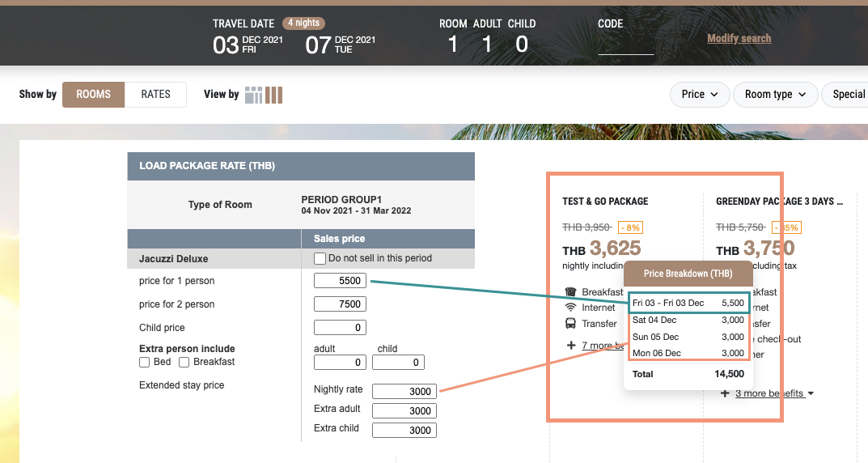Click the Transfer bus icon

tap(569, 324)
